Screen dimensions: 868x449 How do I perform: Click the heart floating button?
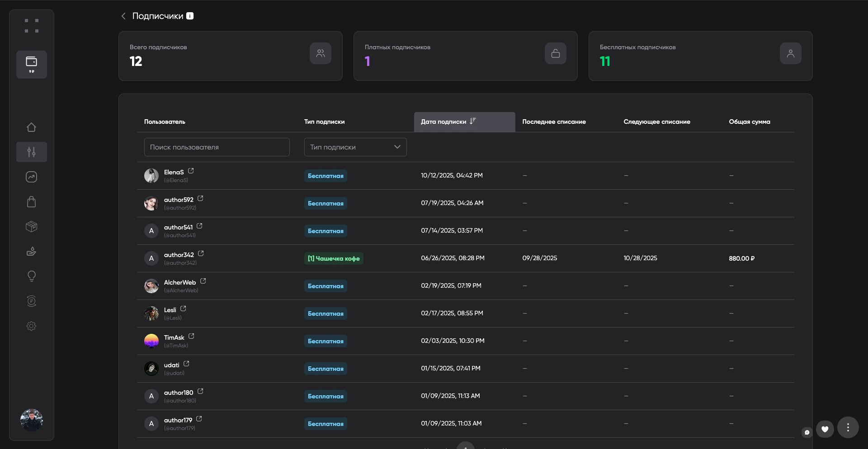click(x=825, y=429)
